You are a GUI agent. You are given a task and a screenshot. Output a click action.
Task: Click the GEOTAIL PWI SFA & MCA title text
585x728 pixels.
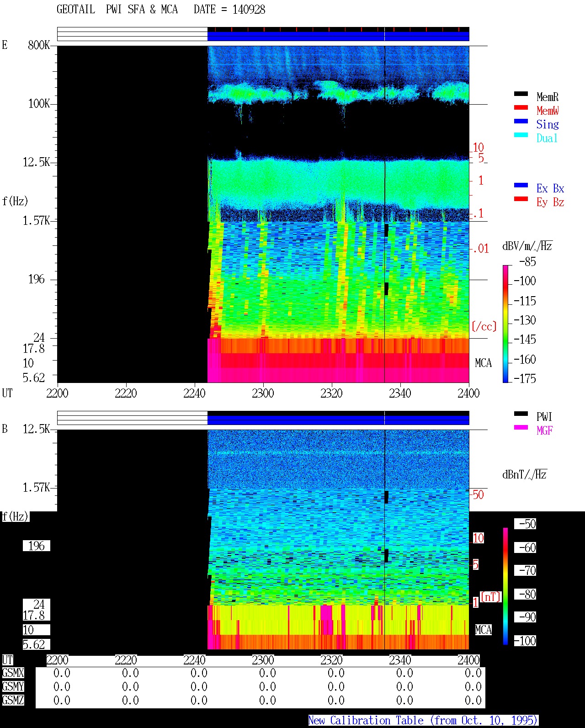(117, 10)
